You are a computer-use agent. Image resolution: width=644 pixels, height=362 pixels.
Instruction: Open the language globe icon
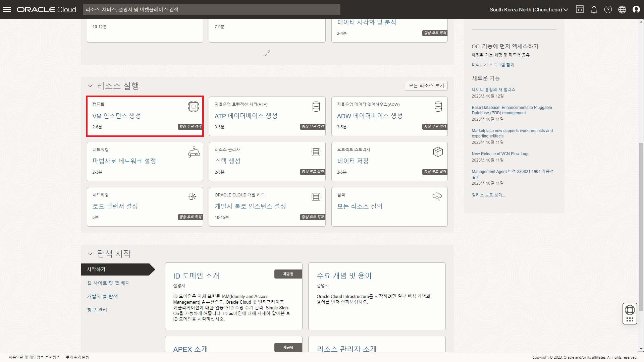click(622, 9)
